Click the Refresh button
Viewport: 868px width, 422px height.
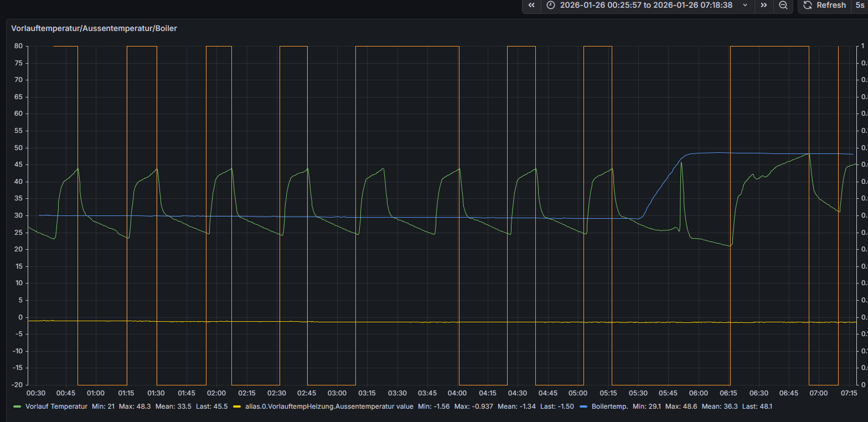pyautogui.click(x=825, y=5)
